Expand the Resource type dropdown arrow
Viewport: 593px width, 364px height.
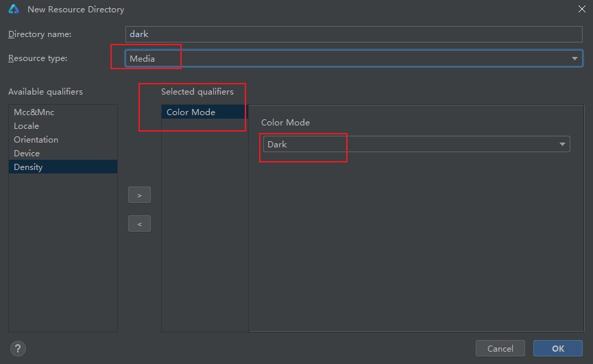tap(574, 59)
